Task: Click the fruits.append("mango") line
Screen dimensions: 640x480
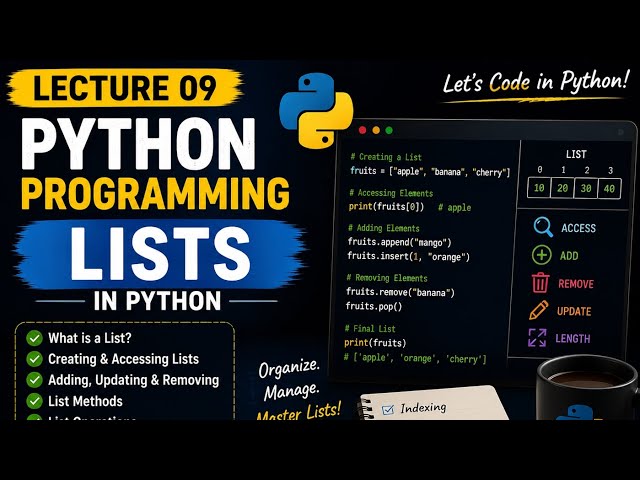Action: point(399,242)
